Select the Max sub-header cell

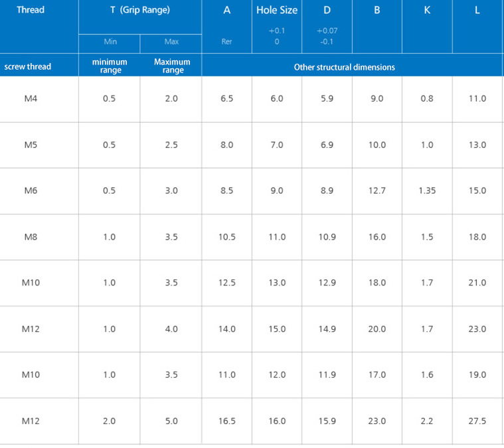tap(171, 42)
